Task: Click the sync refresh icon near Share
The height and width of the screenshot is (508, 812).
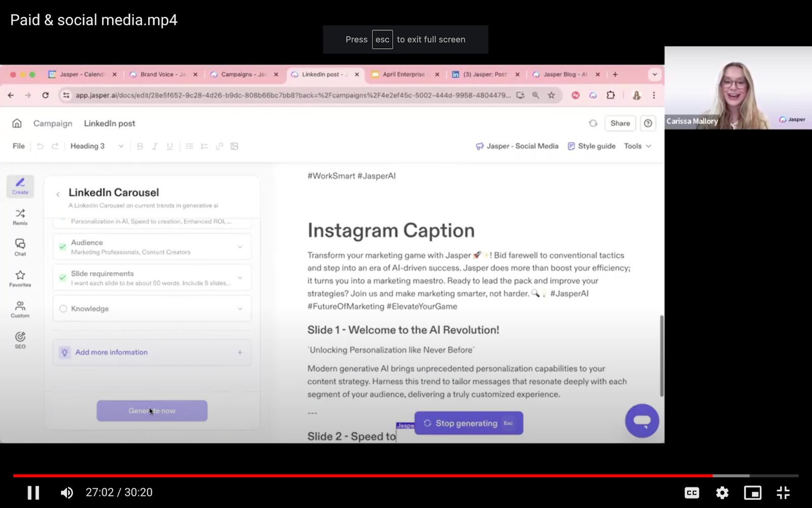Action: (593, 123)
